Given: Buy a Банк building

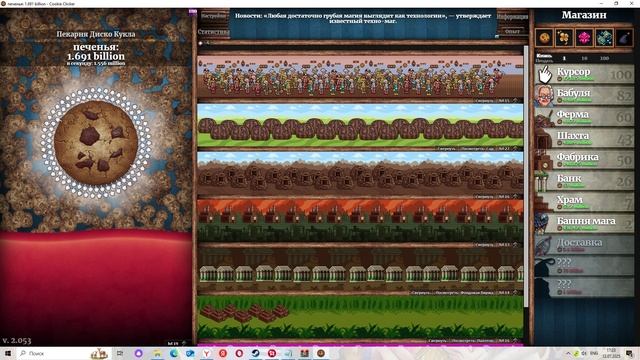Looking at the screenshot, I should tap(585, 181).
